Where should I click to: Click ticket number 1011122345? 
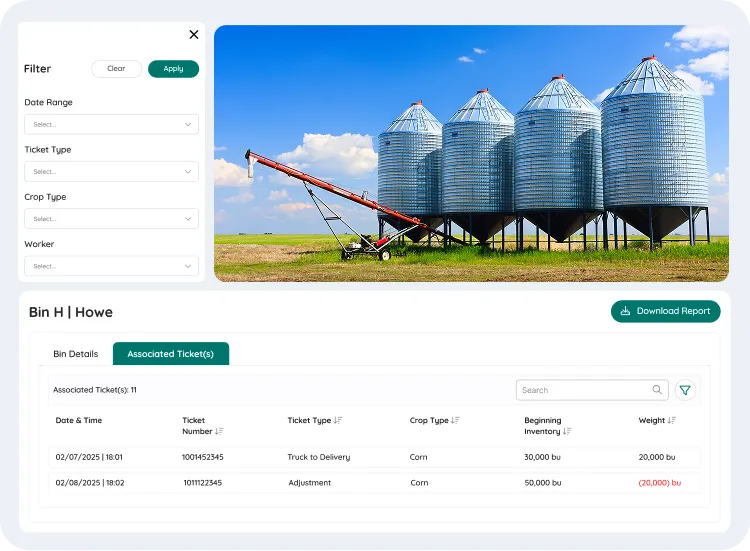click(203, 483)
